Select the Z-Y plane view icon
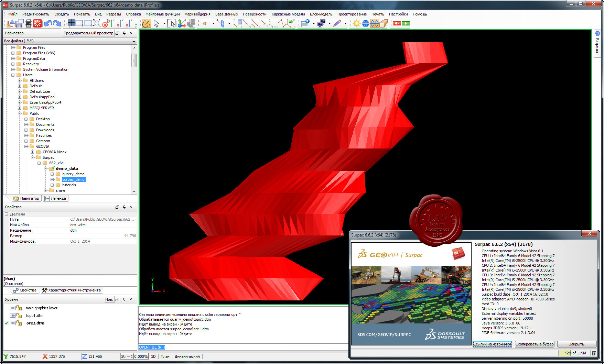 pos(133,23)
